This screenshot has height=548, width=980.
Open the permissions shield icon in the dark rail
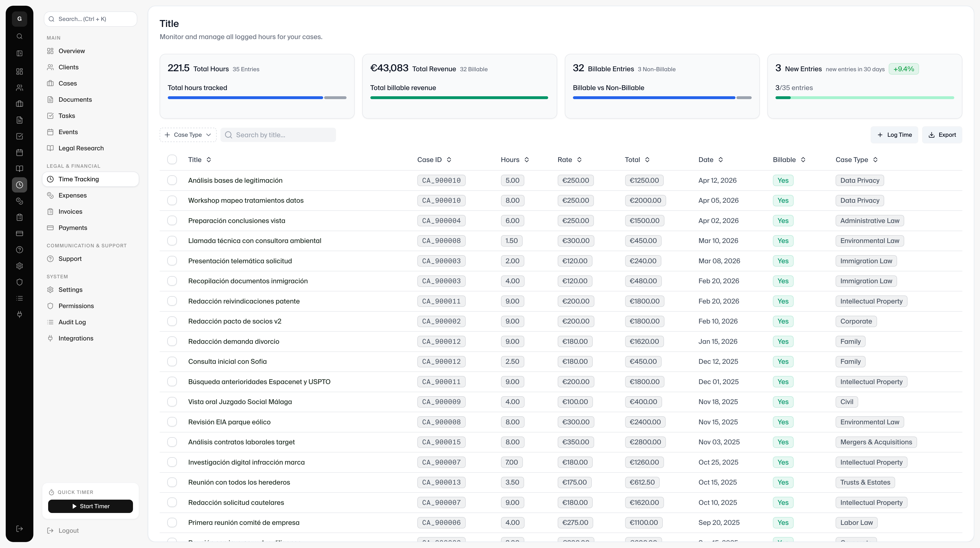(19, 282)
